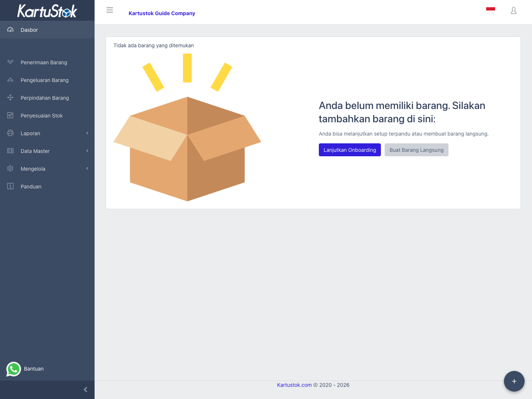
Task: Open the Panduan menu item
Action: point(47,186)
